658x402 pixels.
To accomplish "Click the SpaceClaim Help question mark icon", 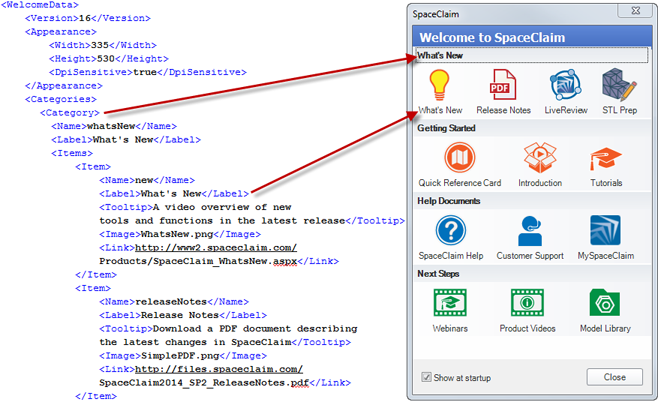I will 450,231.
